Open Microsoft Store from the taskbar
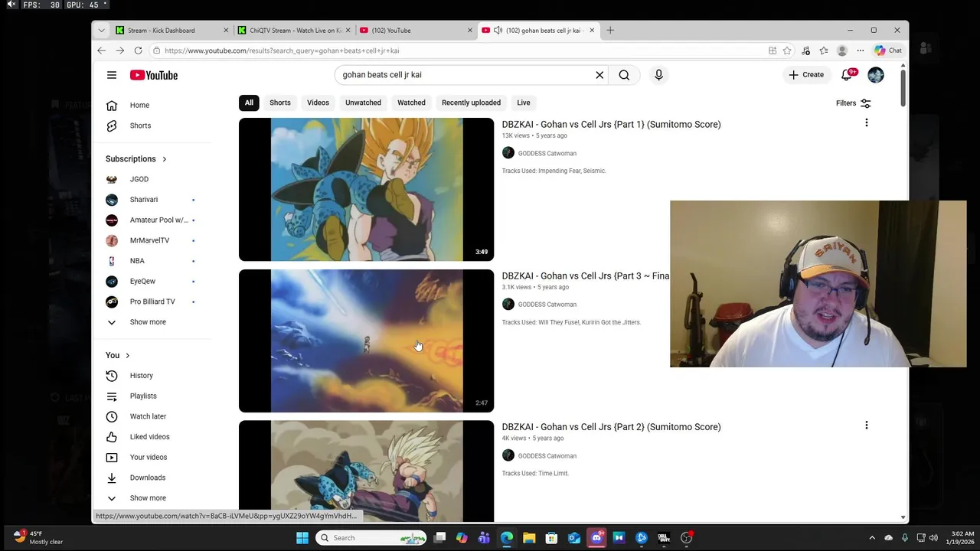The image size is (980, 551). pos(551,538)
